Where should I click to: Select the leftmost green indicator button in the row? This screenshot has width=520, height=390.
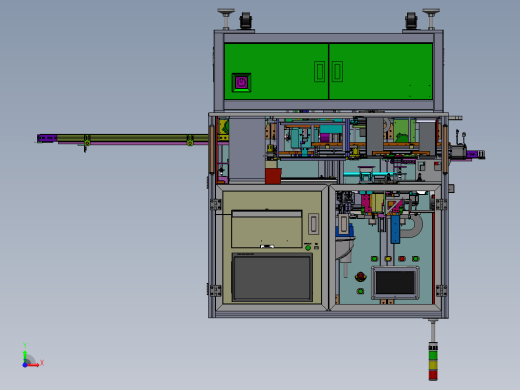[x=374, y=259]
